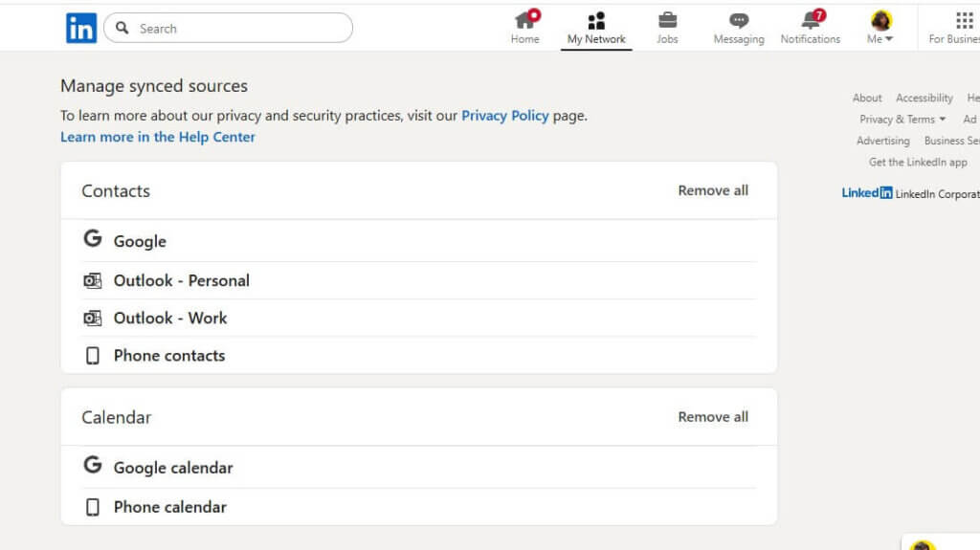The height and width of the screenshot is (550, 980).
Task: Click the Outlook - Personal icon
Action: coord(93,280)
